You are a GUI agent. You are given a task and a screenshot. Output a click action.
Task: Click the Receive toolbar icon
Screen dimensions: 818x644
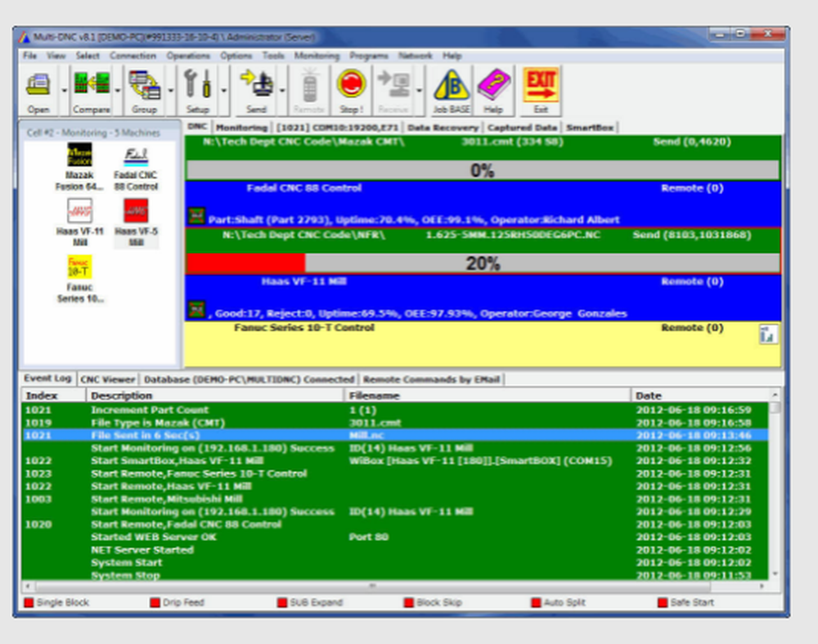[x=393, y=85]
